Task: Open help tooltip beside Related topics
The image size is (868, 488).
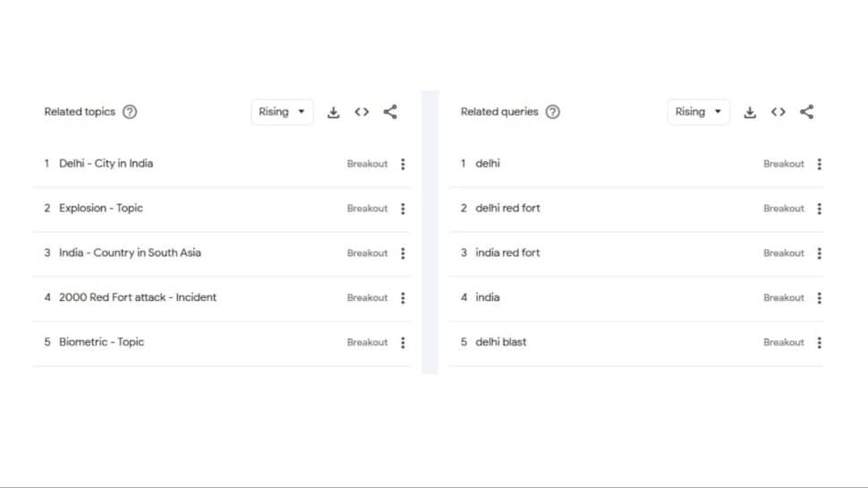Action: click(x=130, y=112)
